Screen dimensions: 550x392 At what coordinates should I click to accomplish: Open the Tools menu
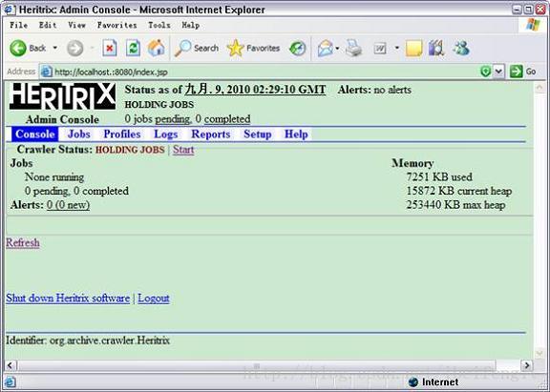click(x=159, y=25)
